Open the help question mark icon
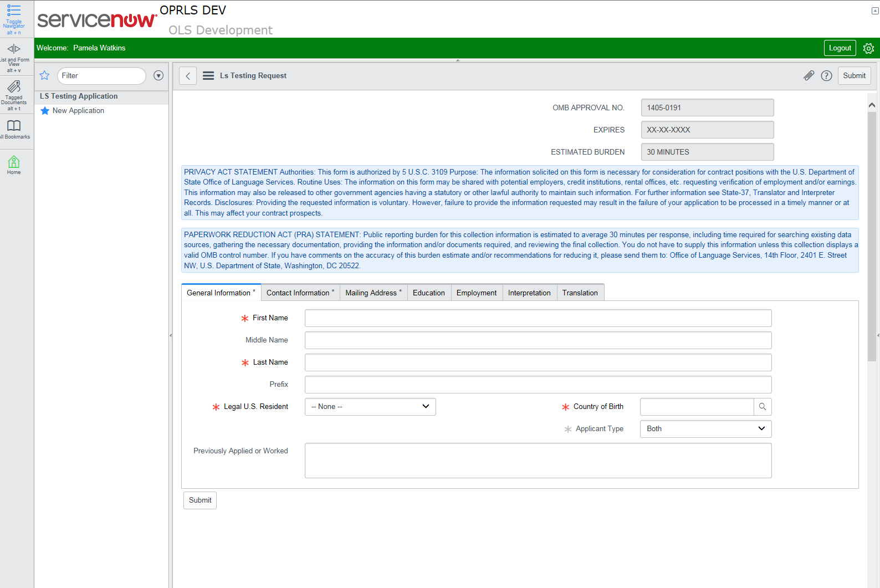This screenshot has width=880, height=588. 826,76
